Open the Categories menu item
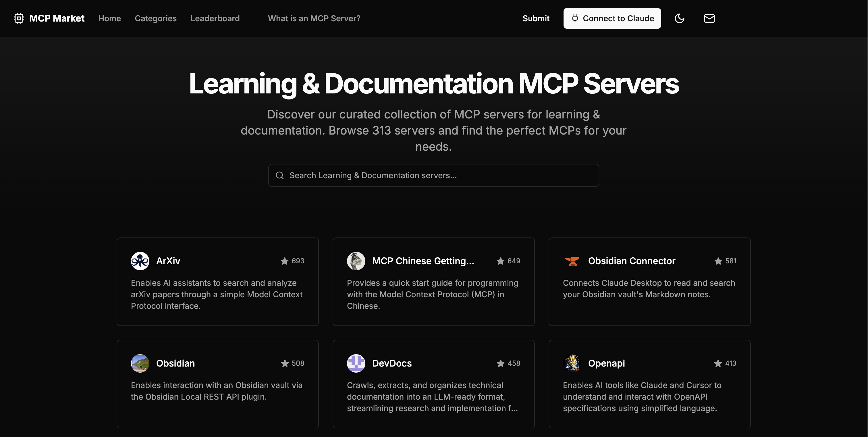This screenshot has width=868, height=437. (155, 18)
